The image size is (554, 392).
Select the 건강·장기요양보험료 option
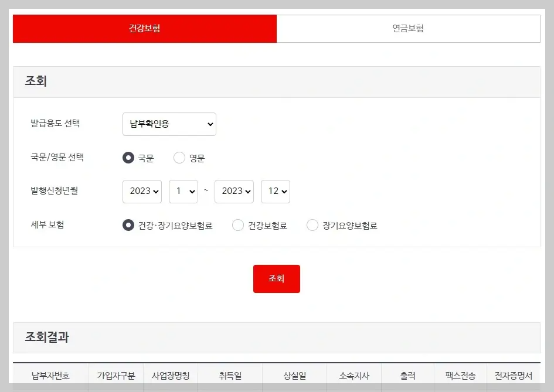pyautogui.click(x=128, y=225)
